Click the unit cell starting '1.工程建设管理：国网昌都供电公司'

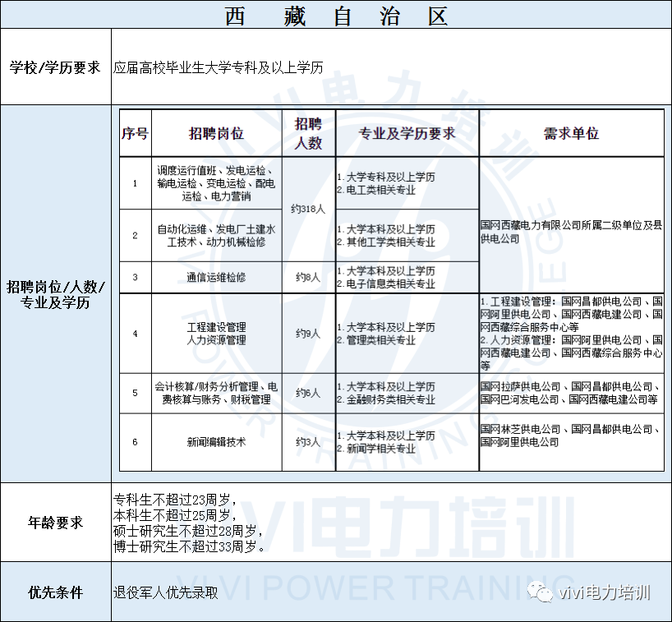(571, 334)
